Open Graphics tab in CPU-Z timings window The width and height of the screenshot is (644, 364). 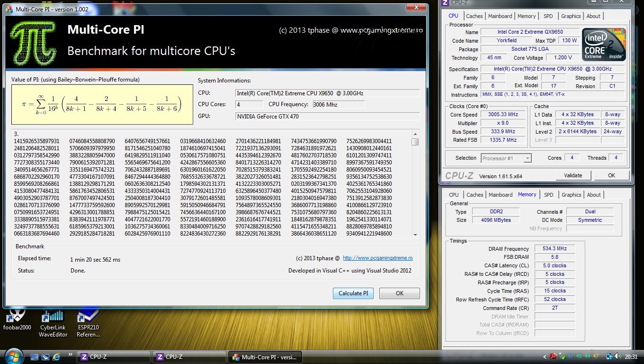[571, 195]
